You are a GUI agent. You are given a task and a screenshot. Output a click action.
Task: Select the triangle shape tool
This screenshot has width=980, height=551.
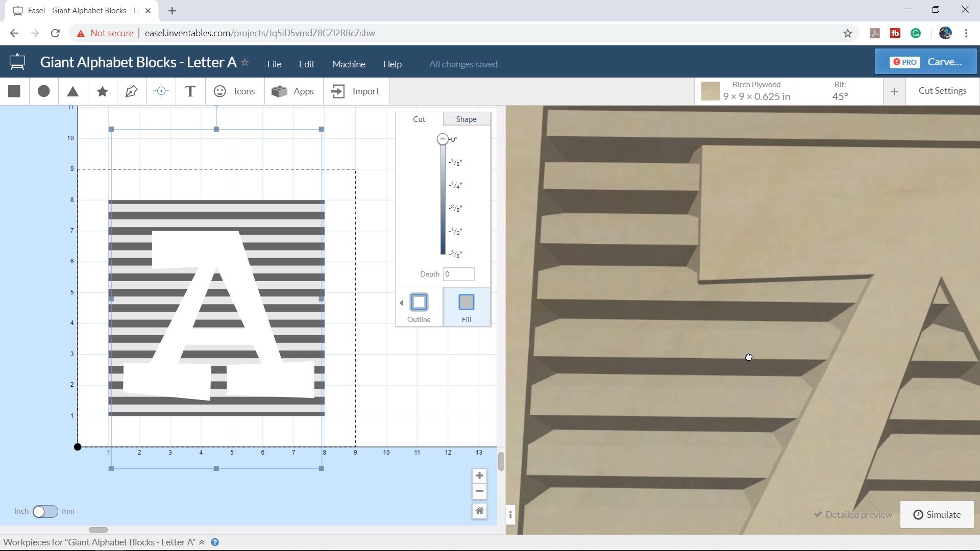point(73,91)
